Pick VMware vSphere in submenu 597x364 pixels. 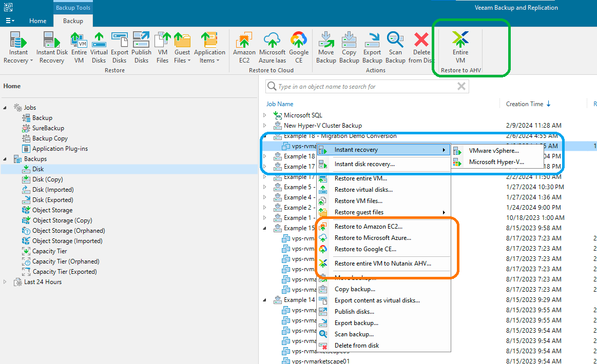point(497,151)
